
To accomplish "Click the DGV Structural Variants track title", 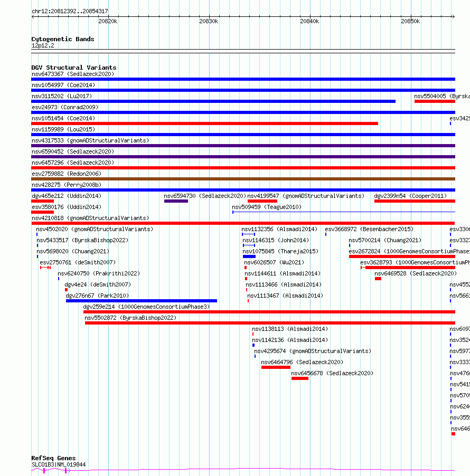I will pos(74,68).
